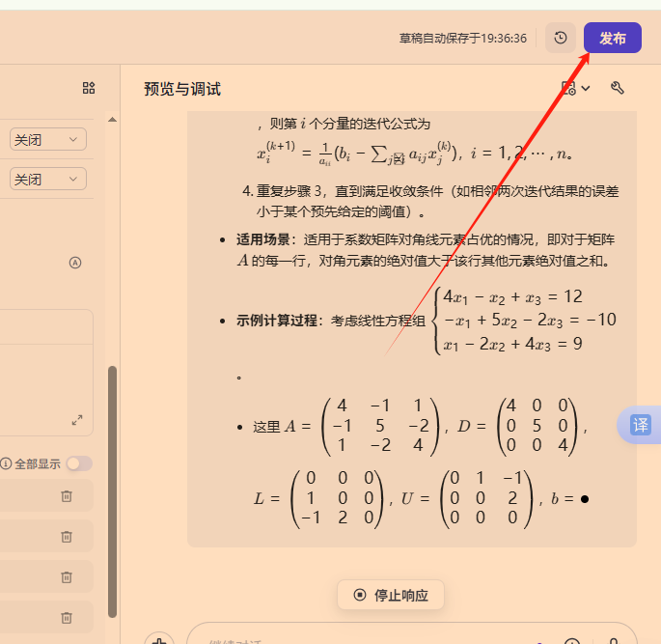Image resolution: width=661 pixels, height=644 pixels.
Task: Click the 预览与调试 heading
Action: click(182, 89)
